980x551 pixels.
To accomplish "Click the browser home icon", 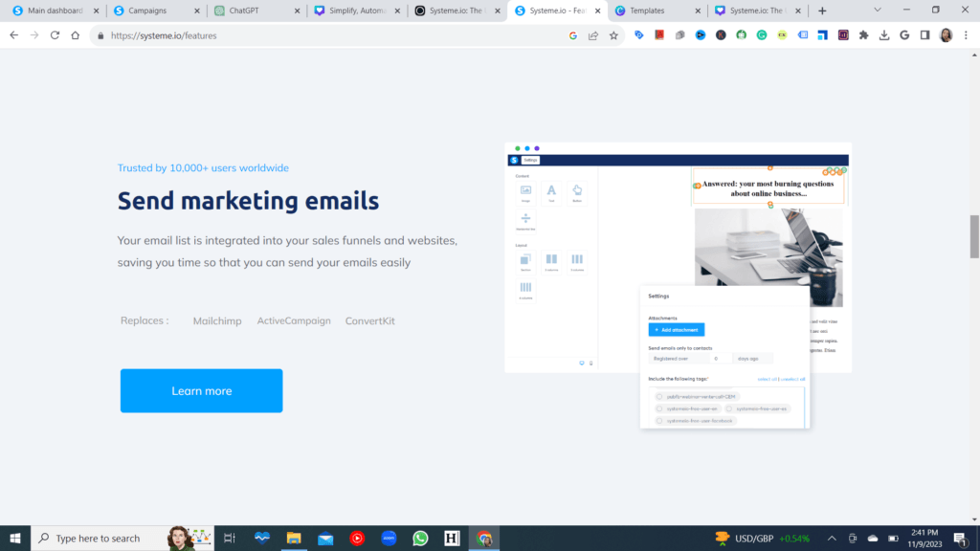I will point(76,35).
